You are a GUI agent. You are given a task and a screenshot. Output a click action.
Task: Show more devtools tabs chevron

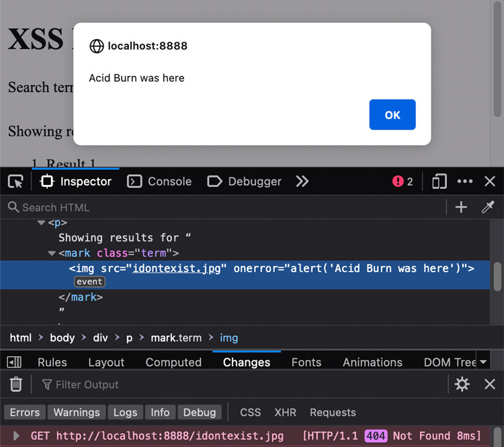point(302,181)
